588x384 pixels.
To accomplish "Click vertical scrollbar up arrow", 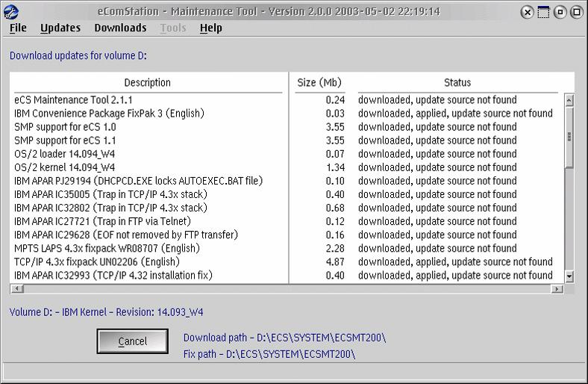I will pyautogui.click(x=569, y=100).
